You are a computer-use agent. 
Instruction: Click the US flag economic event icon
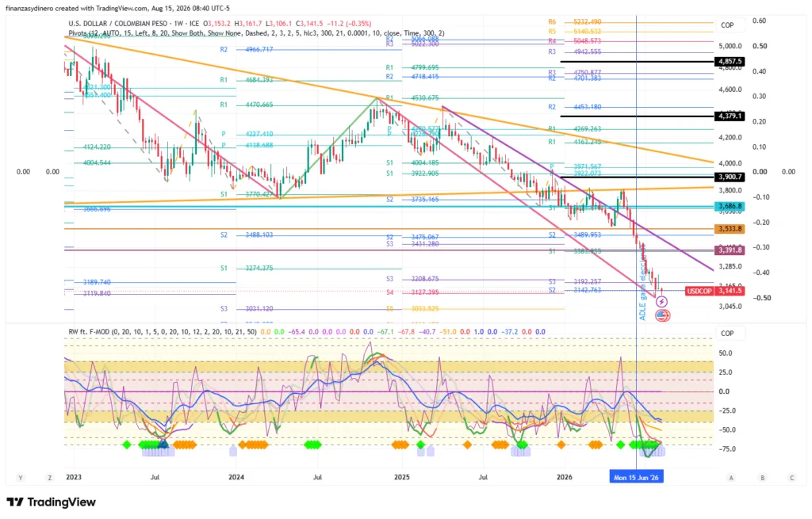click(663, 315)
